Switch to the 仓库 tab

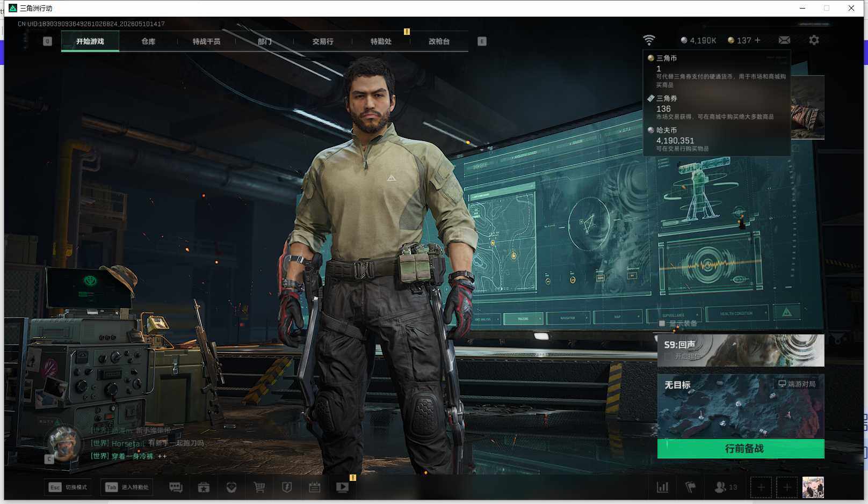[148, 41]
